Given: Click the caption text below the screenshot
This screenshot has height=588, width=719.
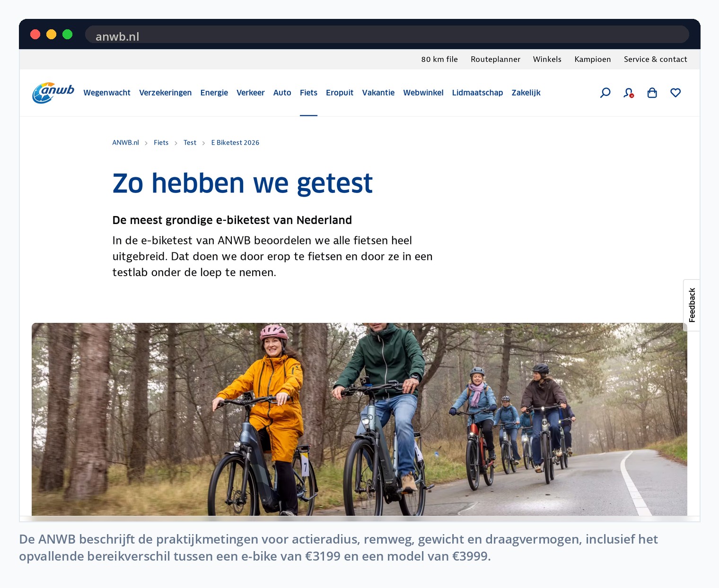Looking at the screenshot, I should click(x=338, y=547).
